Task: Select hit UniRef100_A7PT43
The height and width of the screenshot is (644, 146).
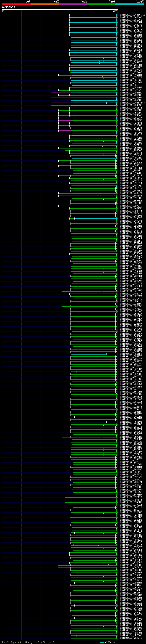Action: 131,48
